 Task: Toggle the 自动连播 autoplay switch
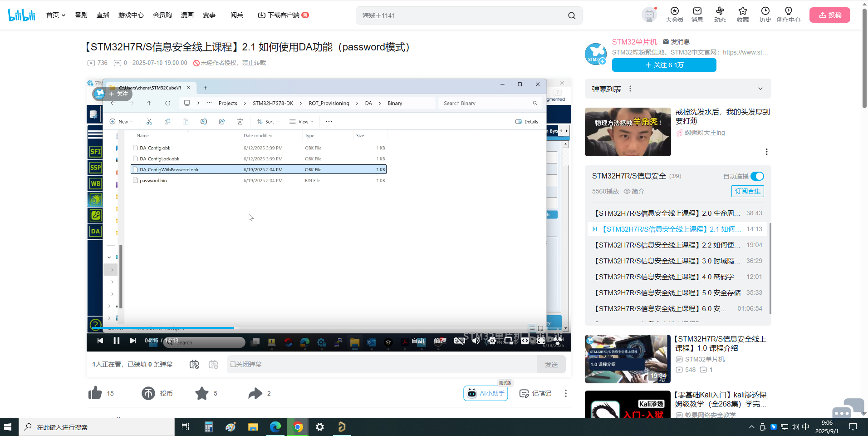pos(757,176)
